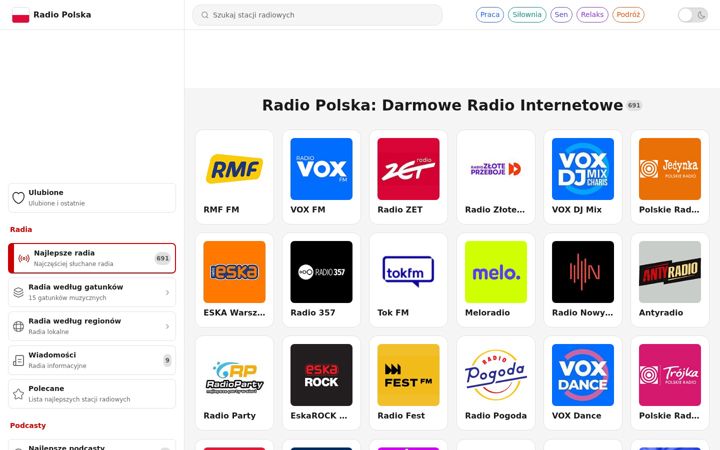Open Tok FM station logo
Screen dimensions: 720x450
click(x=408, y=272)
